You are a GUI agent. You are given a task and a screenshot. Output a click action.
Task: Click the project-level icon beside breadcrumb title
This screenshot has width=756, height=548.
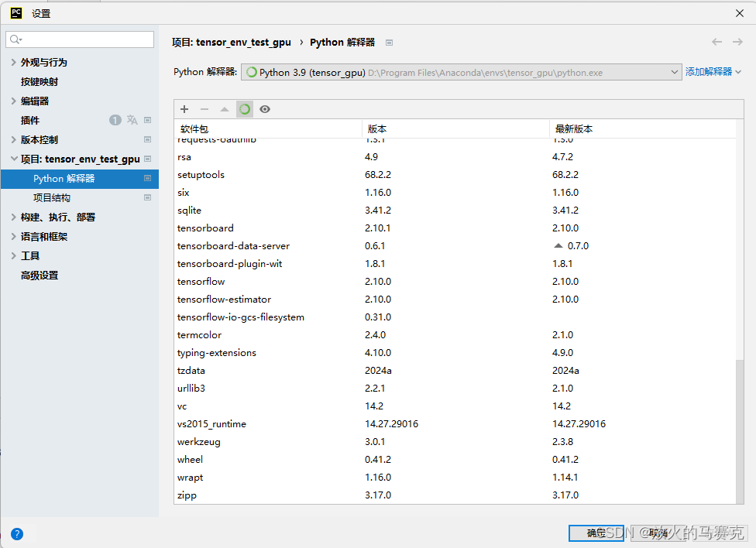pyautogui.click(x=389, y=43)
